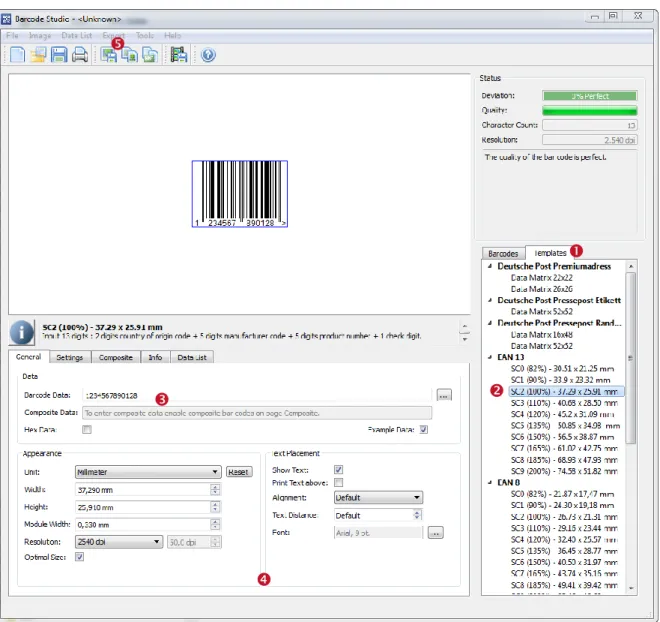Open the Tools menu

coord(145,36)
